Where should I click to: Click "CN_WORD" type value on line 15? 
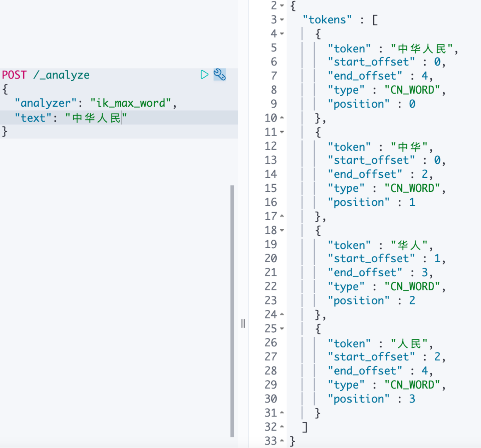[412, 188]
